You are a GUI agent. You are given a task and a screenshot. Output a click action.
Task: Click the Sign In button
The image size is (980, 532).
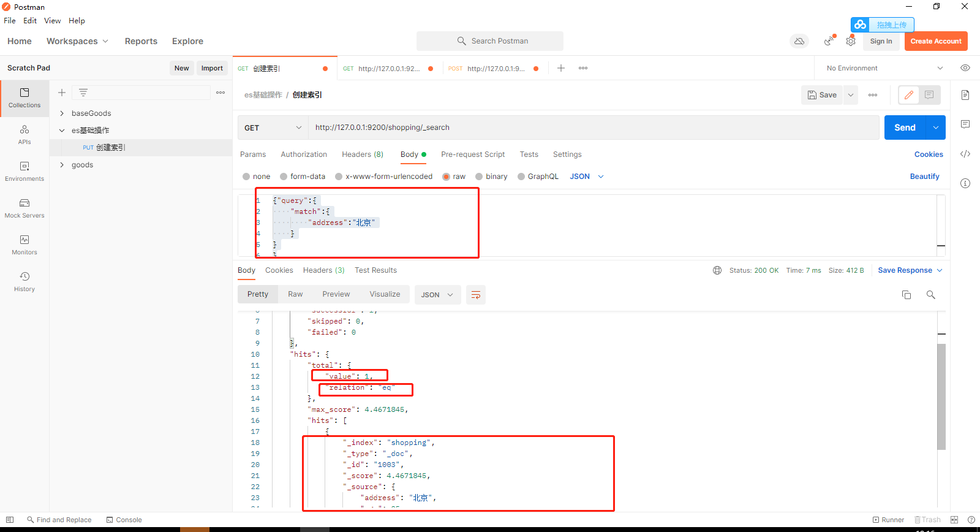[x=881, y=41]
